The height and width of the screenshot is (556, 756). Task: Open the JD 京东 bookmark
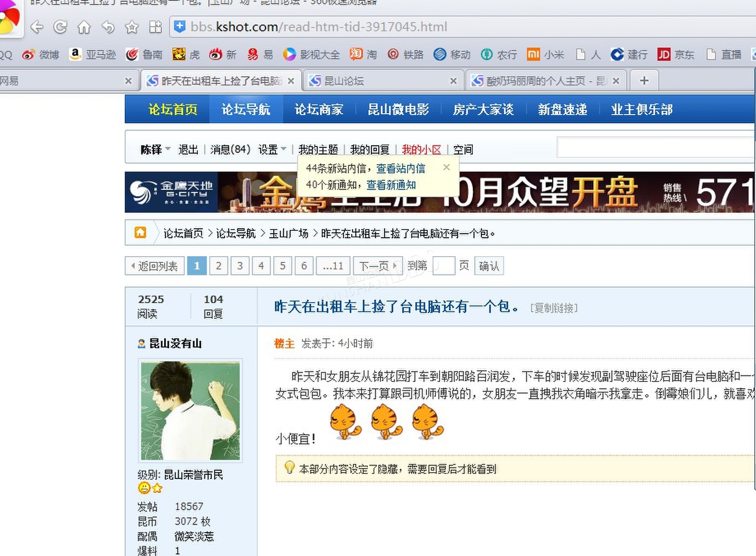click(x=676, y=54)
